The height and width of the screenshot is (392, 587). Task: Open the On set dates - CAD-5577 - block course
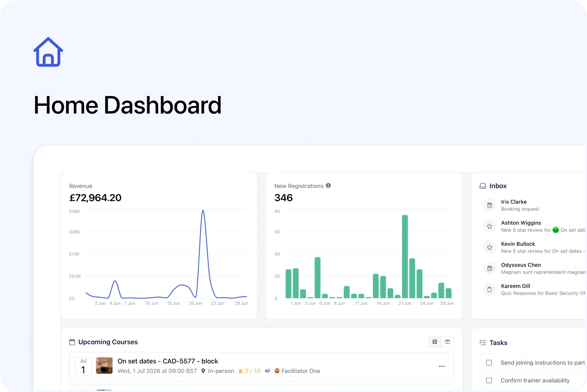pos(168,361)
